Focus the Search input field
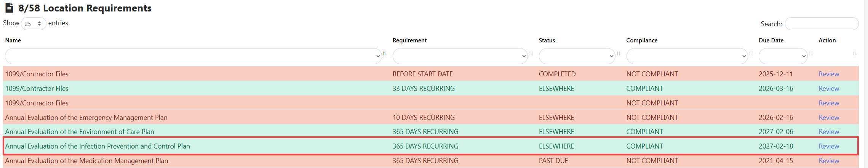Image resolution: width=868 pixels, height=168 pixels. click(822, 24)
